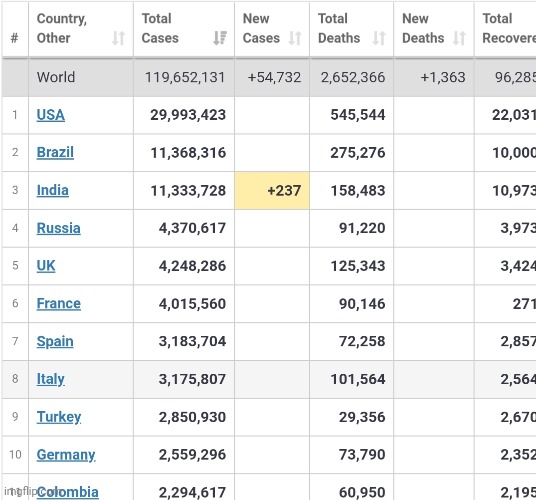The width and height of the screenshot is (536, 500).
Task: Follow the India link
Action: [x=53, y=190]
